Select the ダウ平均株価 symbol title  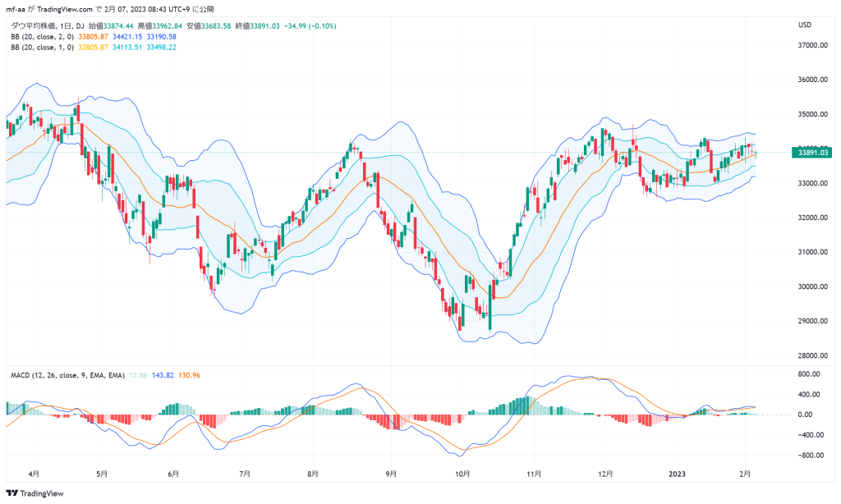click(x=33, y=25)
